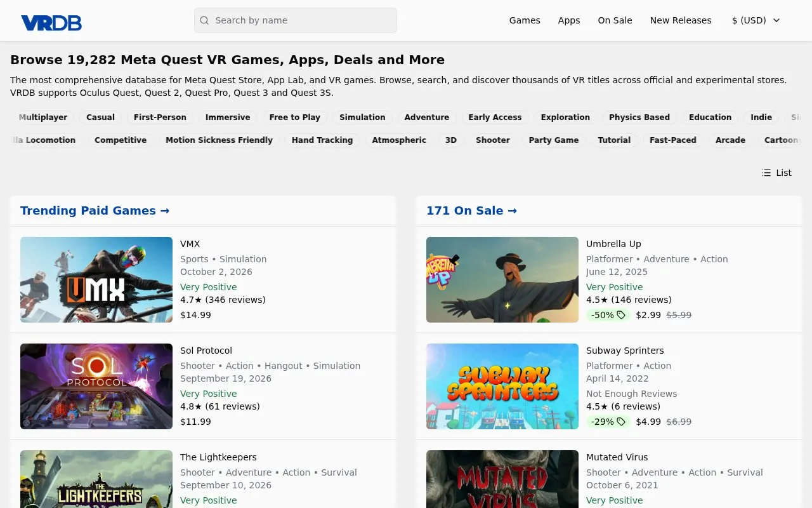The image size is (812, 508).
Task: Select the Exploration tag
Action: coord(565,117)
